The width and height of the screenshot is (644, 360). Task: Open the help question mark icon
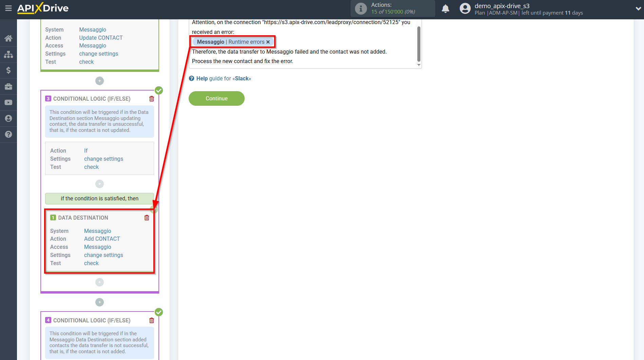[x=8, y=134]
